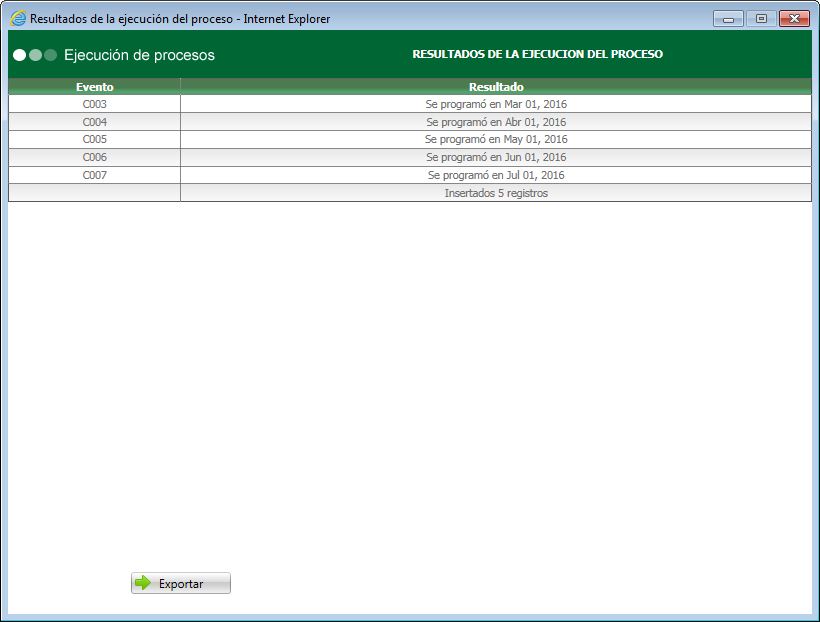Click the empty row cell left of Insertados 5 registros

point(94,193)
